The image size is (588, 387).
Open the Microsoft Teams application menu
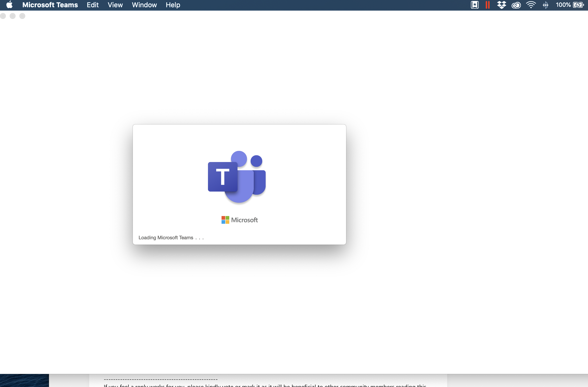(x=50, y=5)
